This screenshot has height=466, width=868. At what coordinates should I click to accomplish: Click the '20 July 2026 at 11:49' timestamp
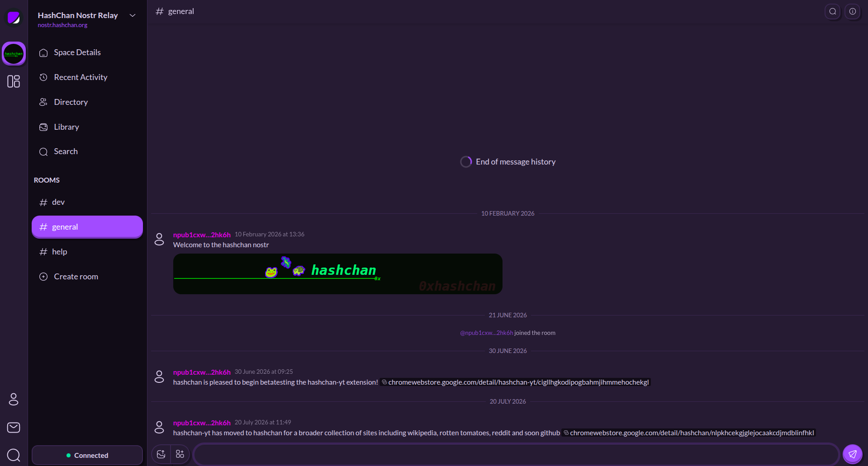click(263, 423)
